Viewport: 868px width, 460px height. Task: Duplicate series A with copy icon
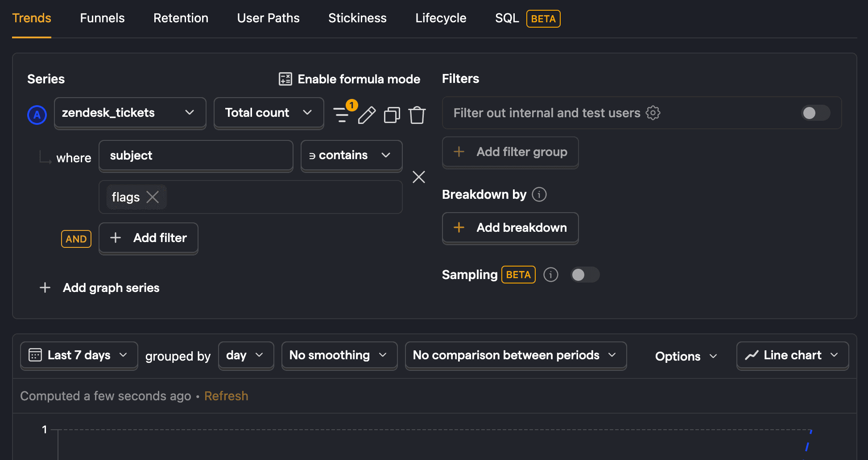(x=392, y=115)
